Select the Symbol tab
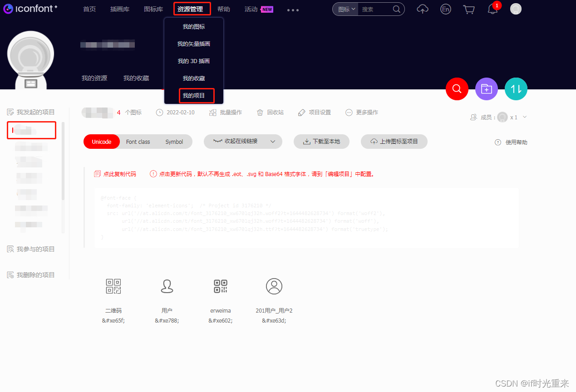This screenshot has height=392, width=576. point(174,142)
